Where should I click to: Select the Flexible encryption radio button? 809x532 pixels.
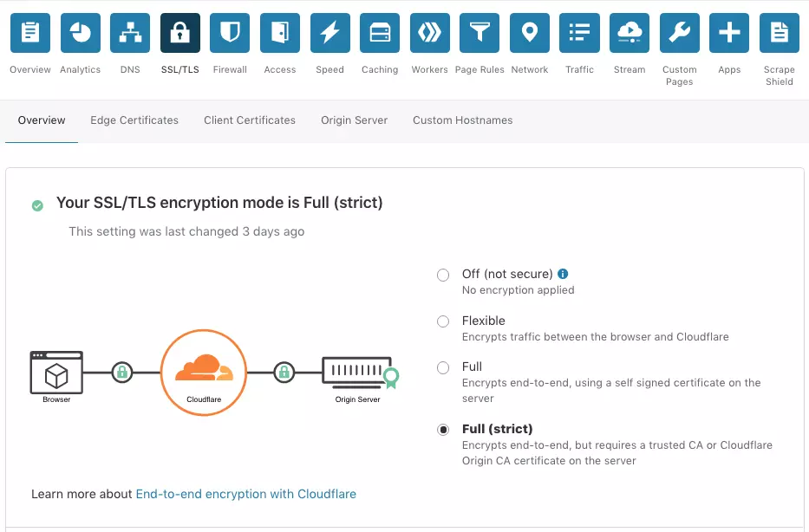(x=443, y=321)
